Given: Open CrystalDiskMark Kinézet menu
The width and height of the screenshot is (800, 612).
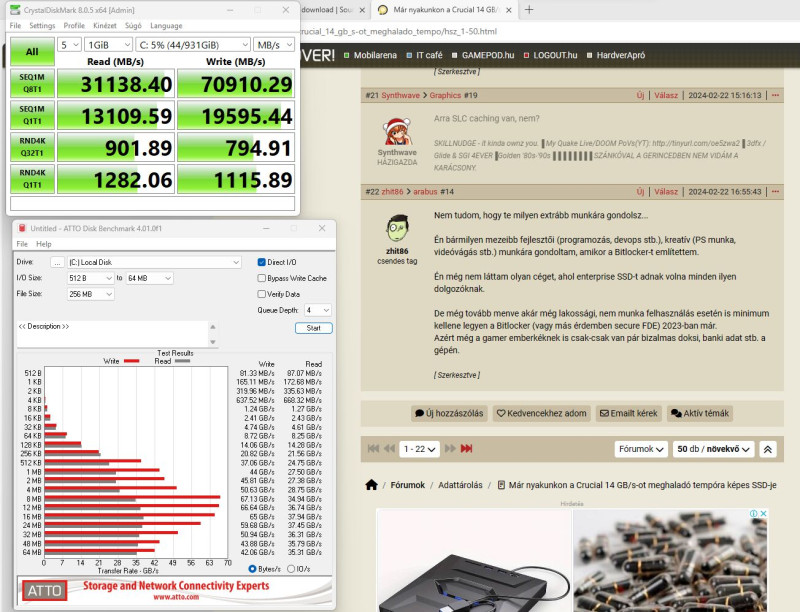Looking at the screenshot, I should (x=105, y=26).
